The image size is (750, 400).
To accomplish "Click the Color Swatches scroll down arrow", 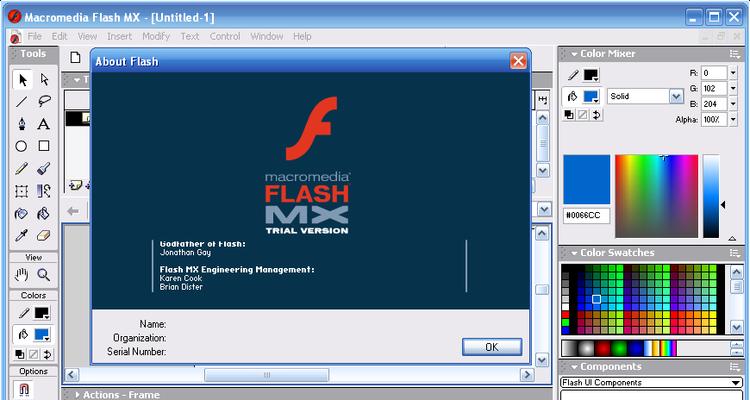I will click(736, 327).
